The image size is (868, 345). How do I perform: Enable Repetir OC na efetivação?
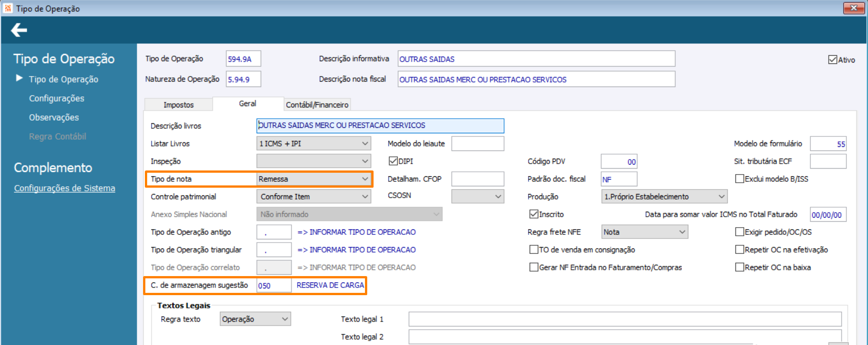click(x=739, y=249)
